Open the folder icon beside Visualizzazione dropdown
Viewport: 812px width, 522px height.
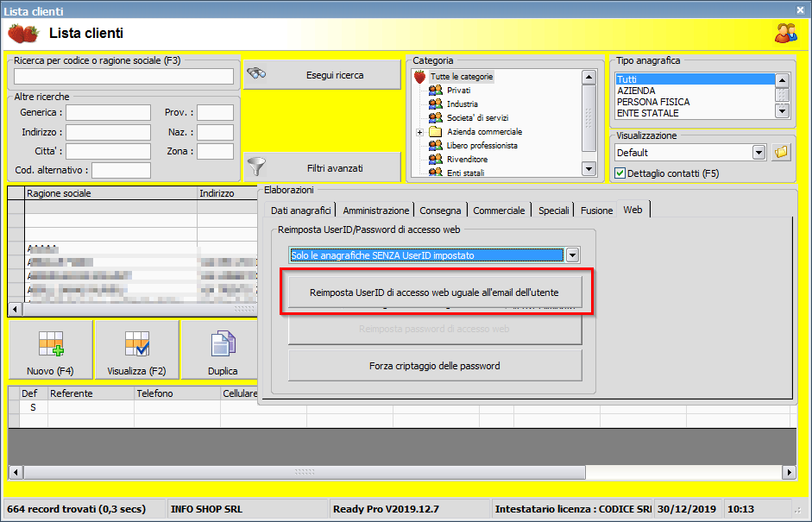tap(781, 152)
